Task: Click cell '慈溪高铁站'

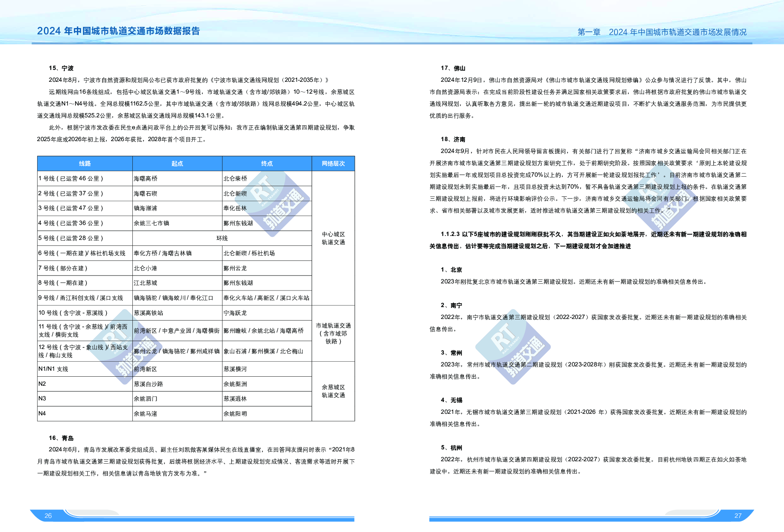Action: (177, 313)
